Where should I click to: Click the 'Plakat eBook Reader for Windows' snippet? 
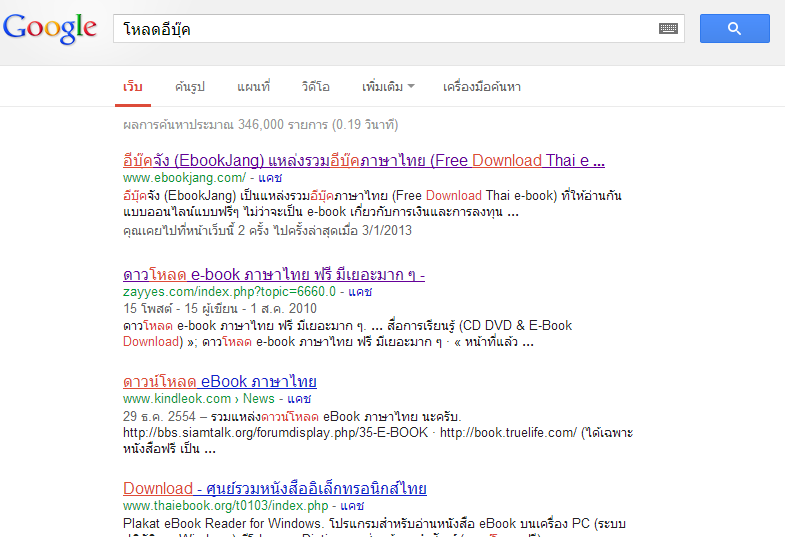pyautogui.click(x=374, y=523)
